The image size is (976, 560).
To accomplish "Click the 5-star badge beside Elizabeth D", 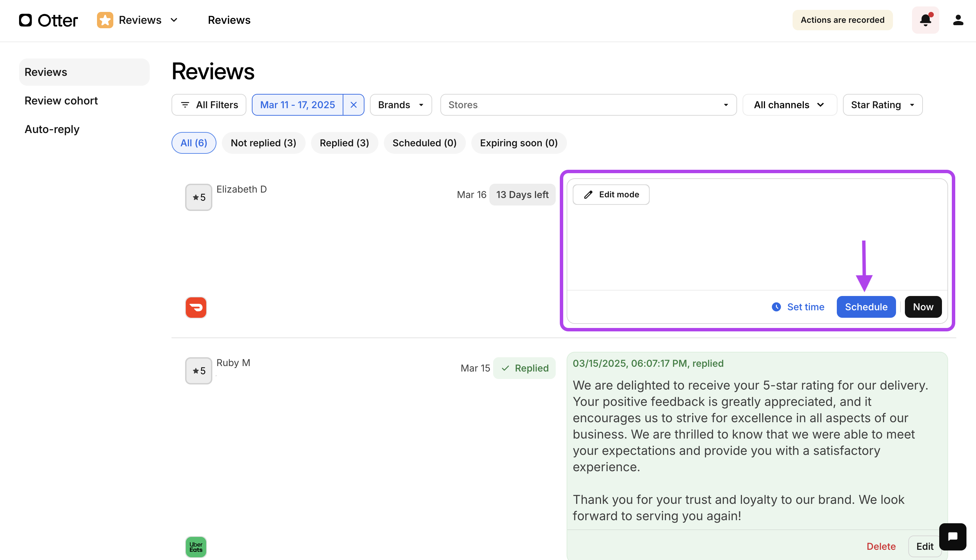I will pyautogui.click(x=198, y=197).
